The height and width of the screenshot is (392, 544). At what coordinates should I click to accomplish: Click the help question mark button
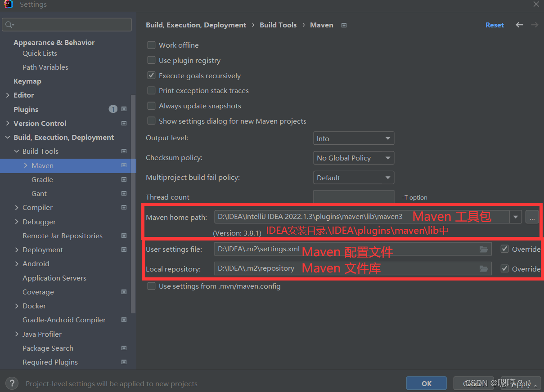(12, 383)
